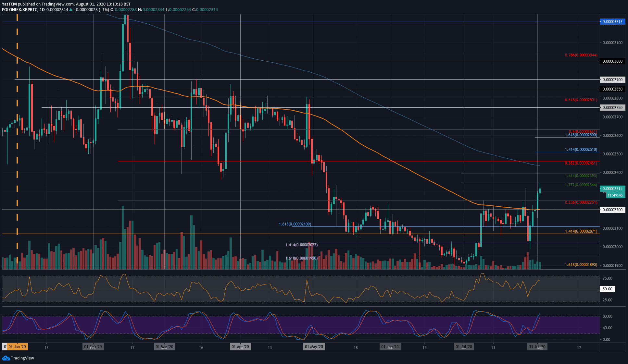Click the date label 18 in May
628x364 pixels.
point(356,347)
